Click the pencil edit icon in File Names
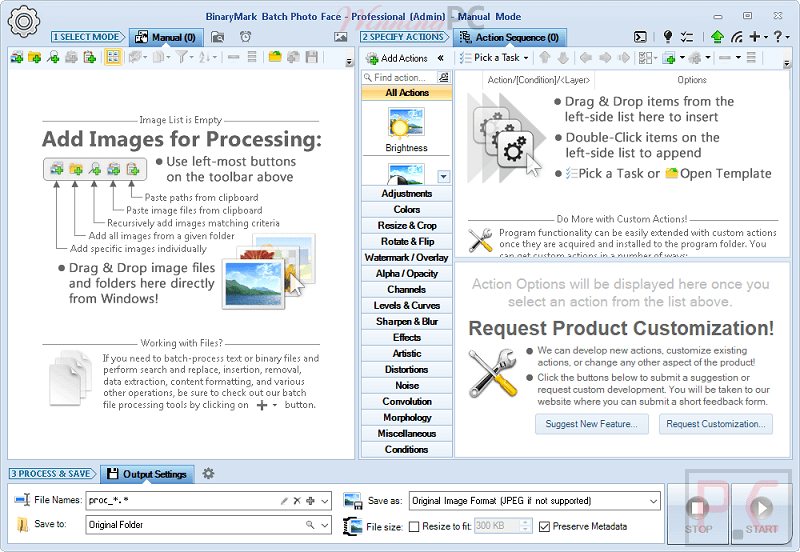 [284, 501]
